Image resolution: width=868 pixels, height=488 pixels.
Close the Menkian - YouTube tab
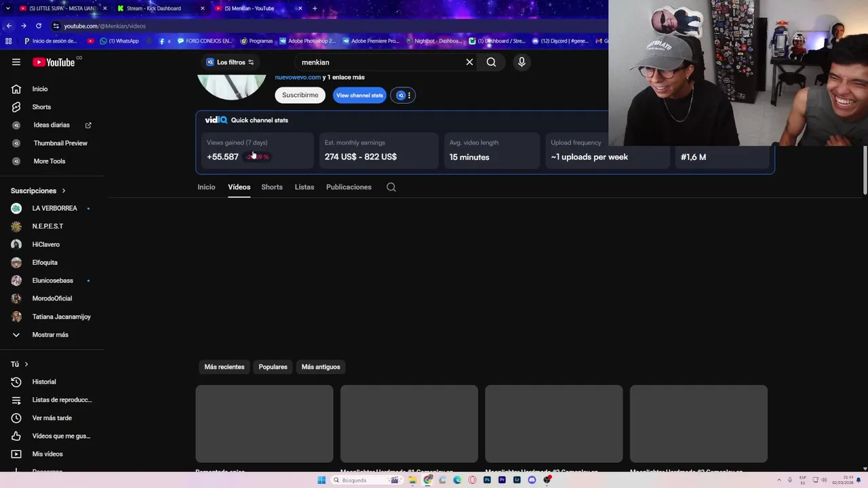pyautogui.click(x=300, y=8)
